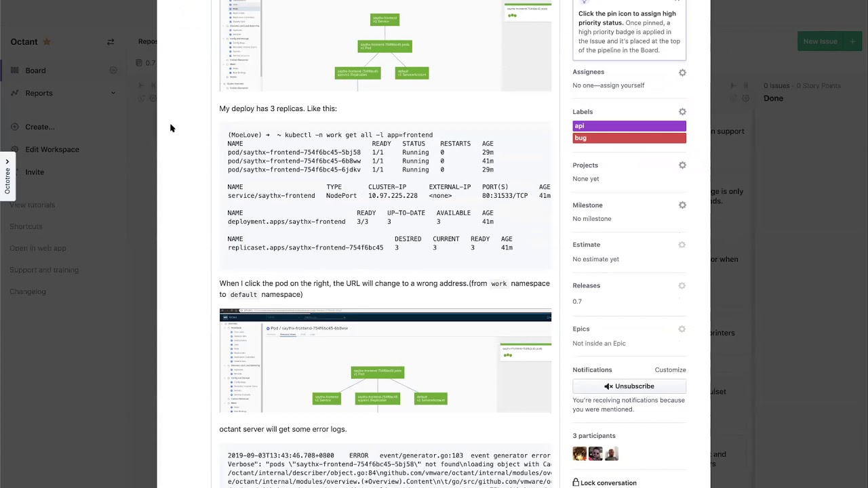Open the Estimate gear settings

[x=682, y=245]
